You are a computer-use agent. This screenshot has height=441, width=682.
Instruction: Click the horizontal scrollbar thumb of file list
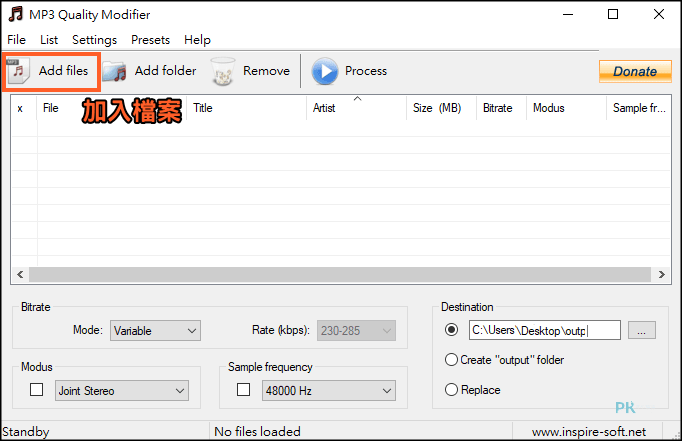click(x=340, y=274)
